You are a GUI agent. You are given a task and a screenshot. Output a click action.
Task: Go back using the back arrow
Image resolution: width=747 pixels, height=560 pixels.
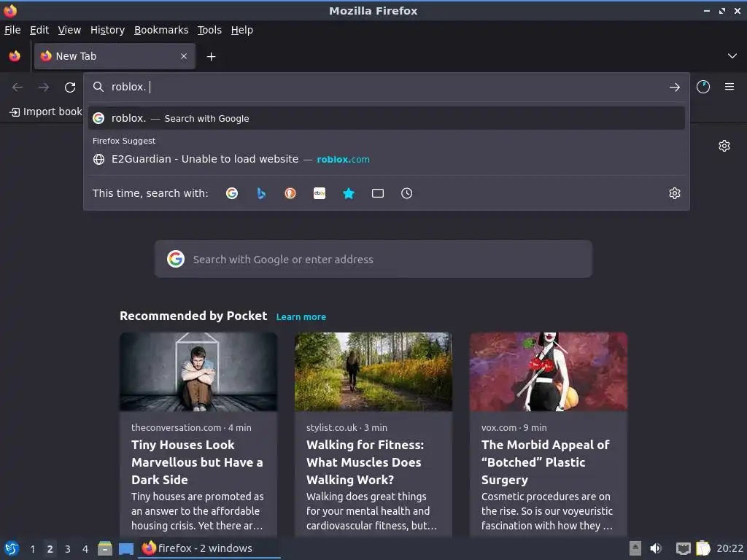18,87
